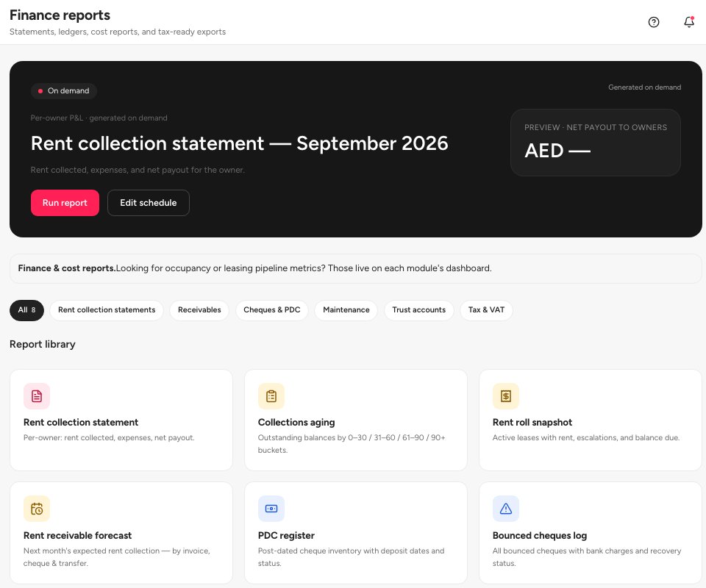Screen dimensions: 706x588
Task: Click the 'Report library' section heading
Action: [x=43, y=344]
